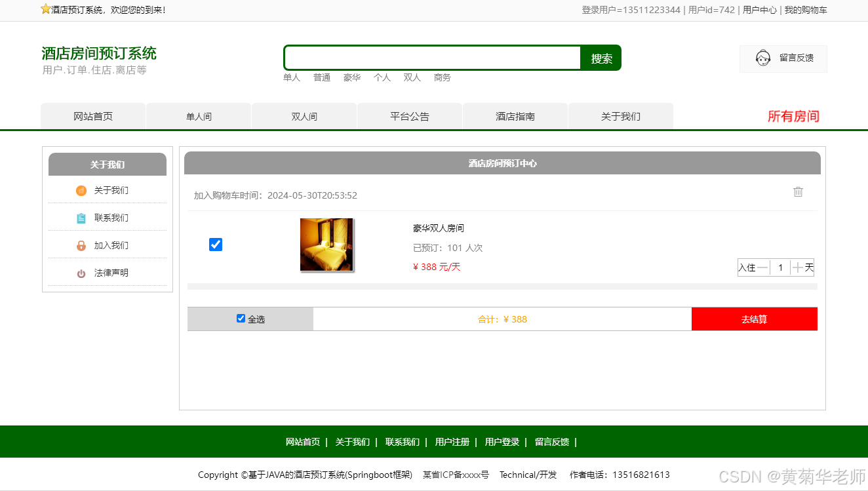
Task: Click inside the search input field
Action: click(431, 58)
